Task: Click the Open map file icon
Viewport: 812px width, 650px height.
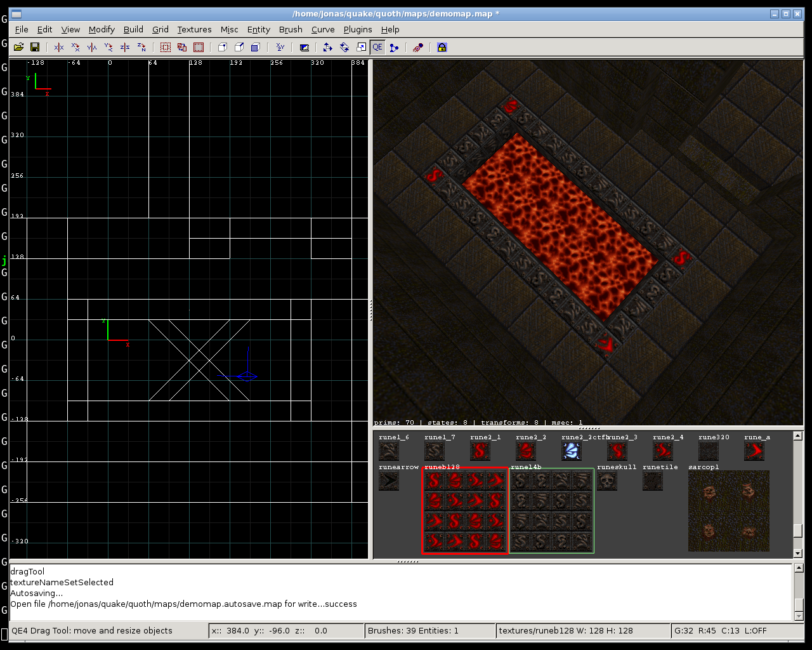Action: tap(18, 47)
